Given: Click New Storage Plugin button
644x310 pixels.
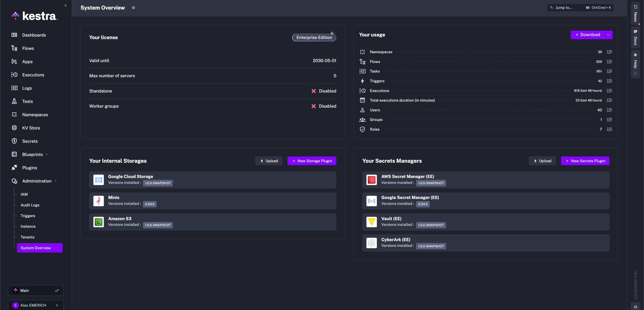Looking at the screenshot, I should click(312, 161).
